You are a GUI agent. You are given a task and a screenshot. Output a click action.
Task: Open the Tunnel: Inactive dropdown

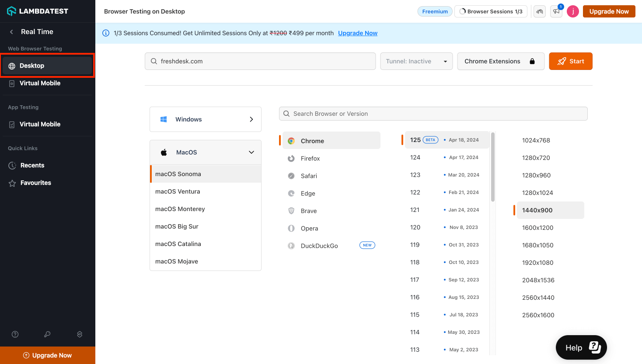pos(416,61)
